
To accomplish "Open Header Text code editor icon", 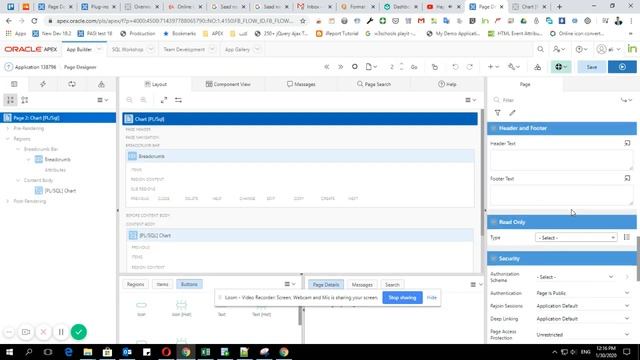I will (627, 143).
